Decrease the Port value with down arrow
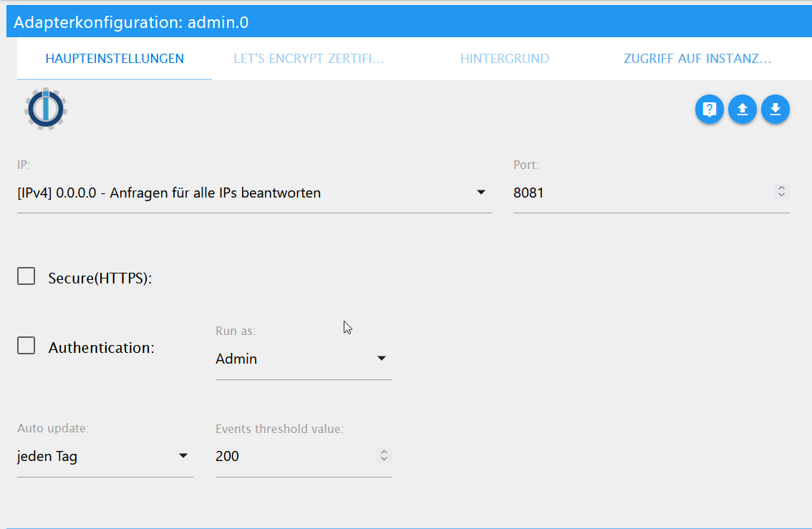The image size is (812, 529). click(782, 195)
